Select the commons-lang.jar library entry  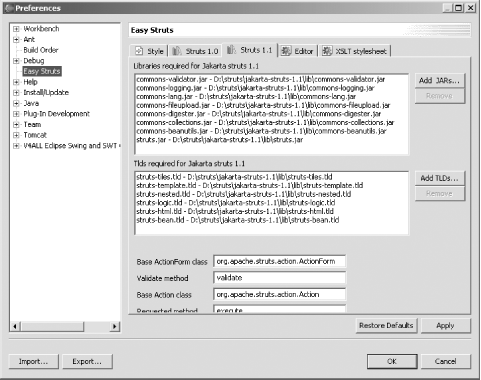[x=246, y=97]
